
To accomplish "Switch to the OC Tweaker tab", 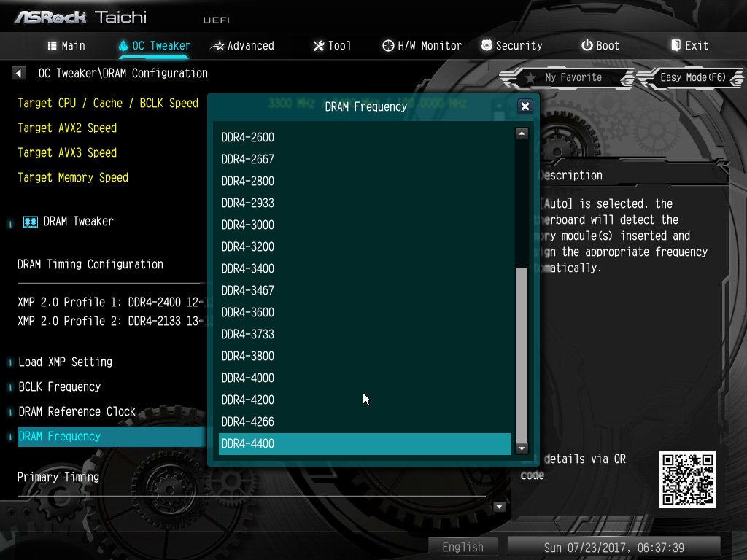I will pyautogui.click(x=155, y=46).
